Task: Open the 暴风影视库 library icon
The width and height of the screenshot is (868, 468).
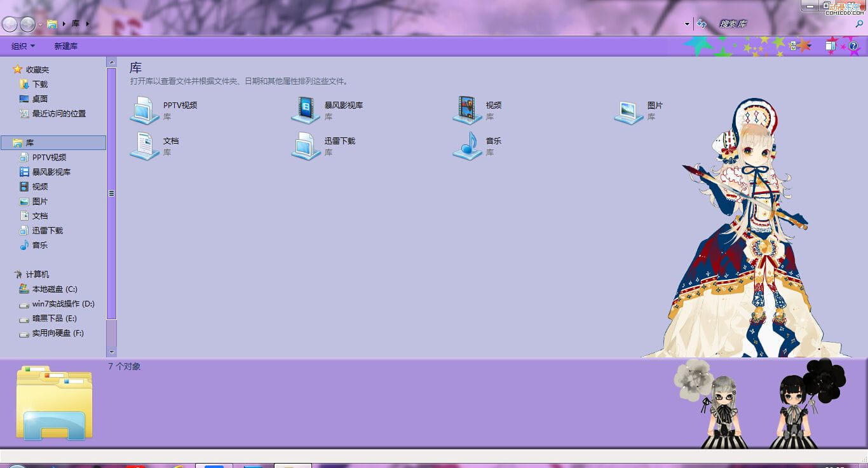Action: 305,109
